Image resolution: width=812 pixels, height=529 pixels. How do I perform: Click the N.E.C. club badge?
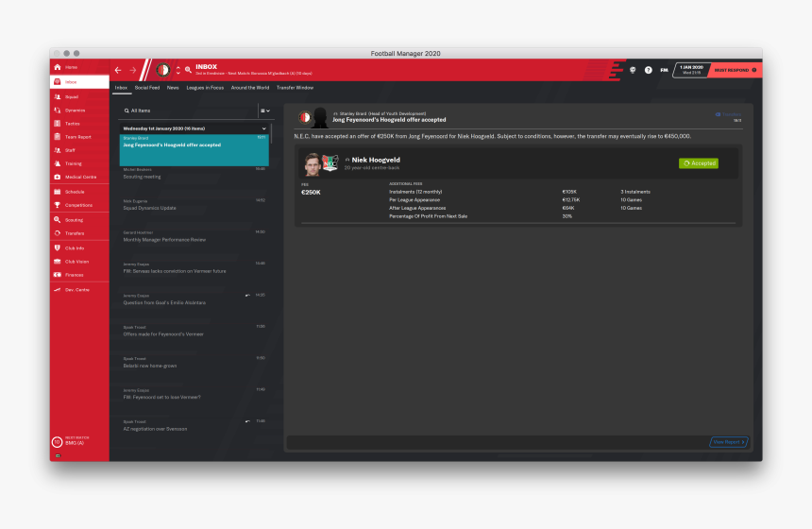pyautogui.click(x=330, y=164)
